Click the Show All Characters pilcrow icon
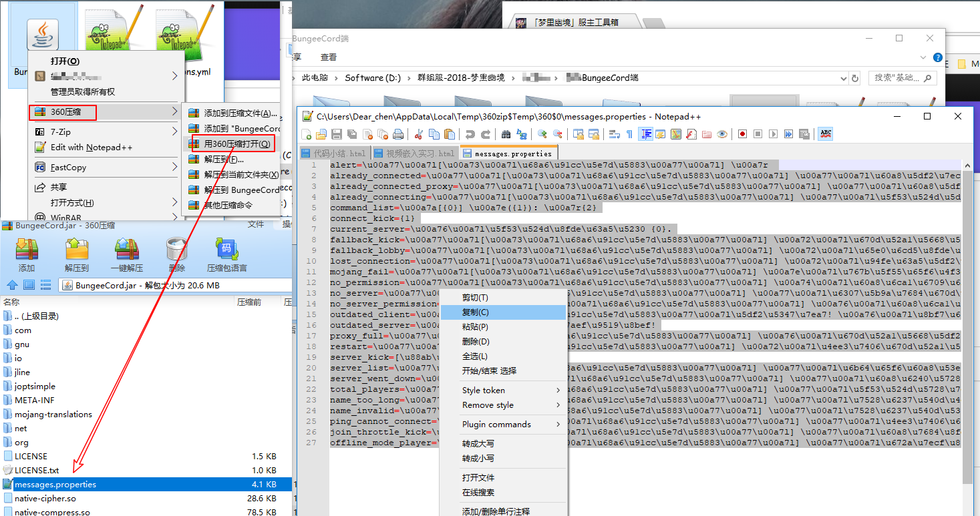Screen dimensions: 980x516 tap(629, 134)
